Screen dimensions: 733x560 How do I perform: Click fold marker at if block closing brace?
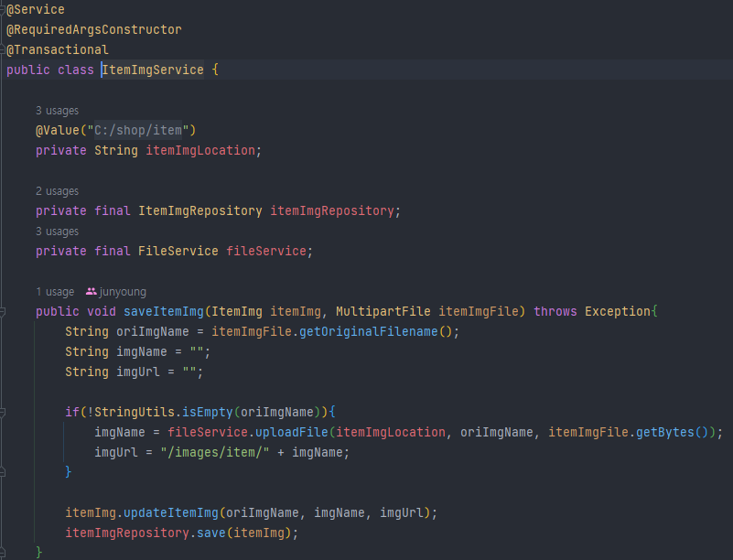pyautogui.click(x=3, y=472)
